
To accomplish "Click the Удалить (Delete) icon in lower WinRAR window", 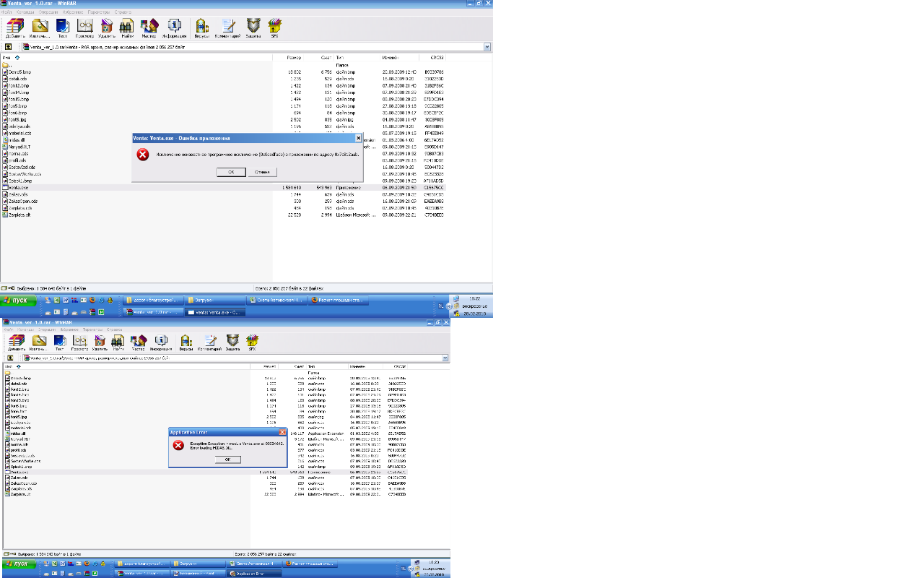I will [x=99, y=342].
